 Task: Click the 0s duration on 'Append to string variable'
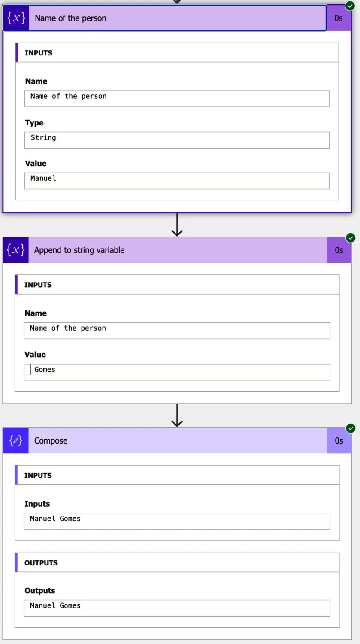point(339,250)
